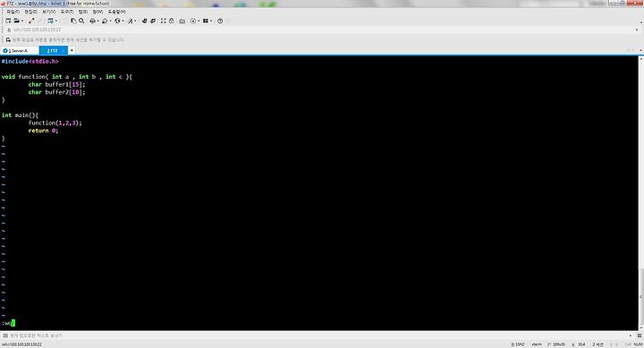Viewport: 644px width, 348px height.
Task: Click the Color scheme toolbar icon
Action: pyautogui.click(x=105, y=21)
